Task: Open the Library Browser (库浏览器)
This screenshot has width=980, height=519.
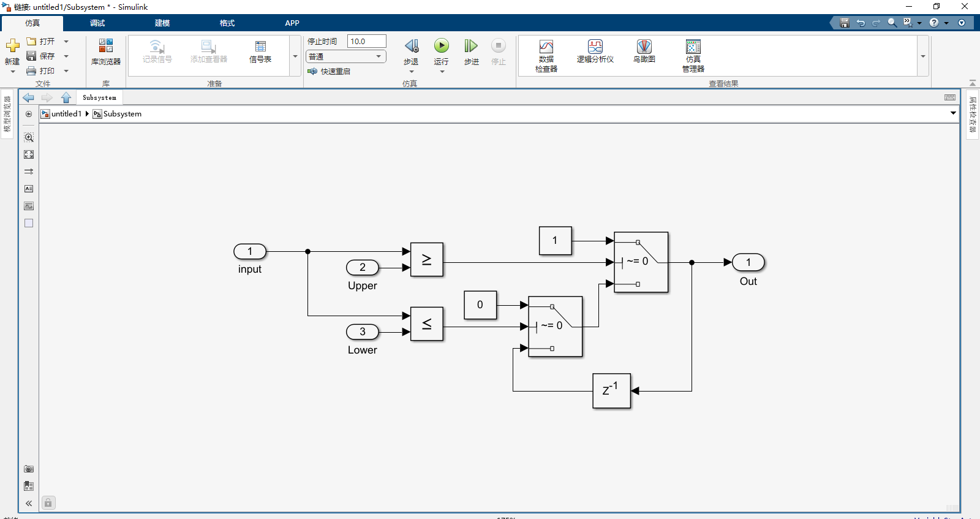Action: [x=106, y=52]
